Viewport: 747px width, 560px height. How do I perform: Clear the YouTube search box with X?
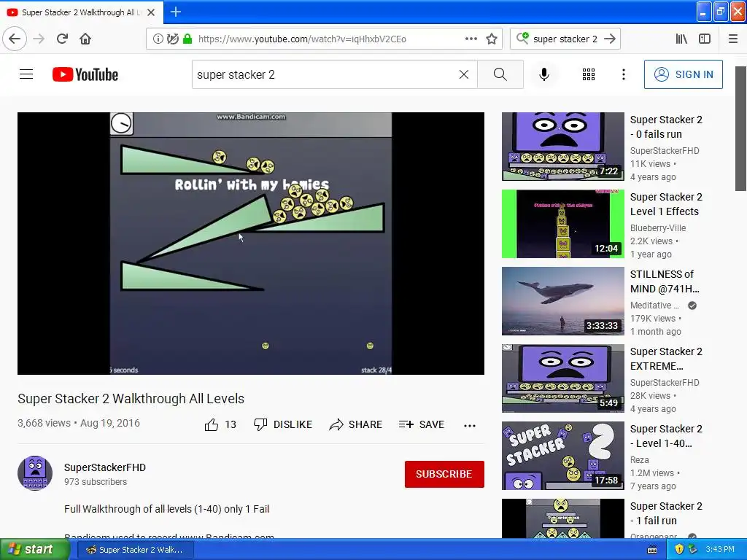pyautogui.click(x=463, y=74)
